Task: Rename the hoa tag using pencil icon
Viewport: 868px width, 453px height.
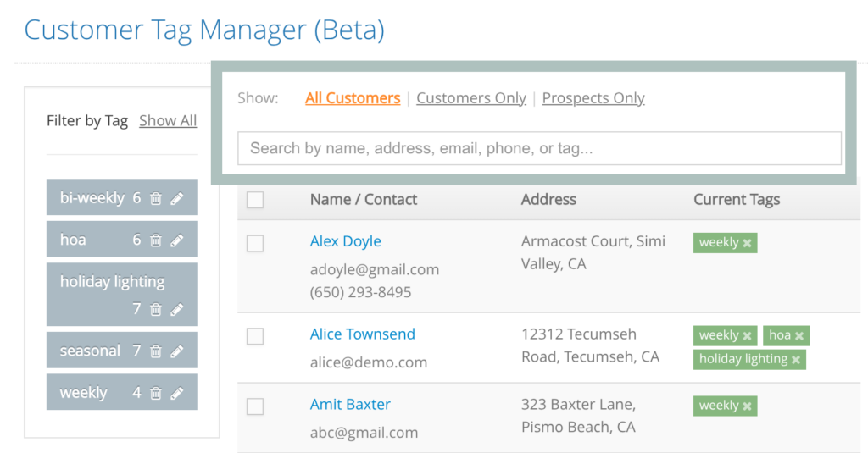Action: tap(176, 240)
